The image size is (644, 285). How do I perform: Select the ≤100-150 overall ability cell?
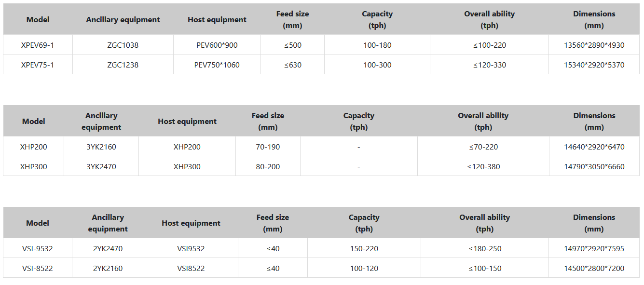pos(484,269)
